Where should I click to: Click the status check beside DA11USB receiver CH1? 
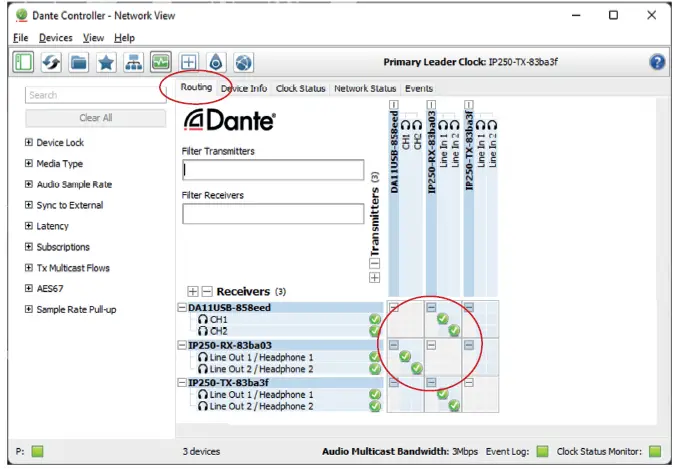pos(375,319)
